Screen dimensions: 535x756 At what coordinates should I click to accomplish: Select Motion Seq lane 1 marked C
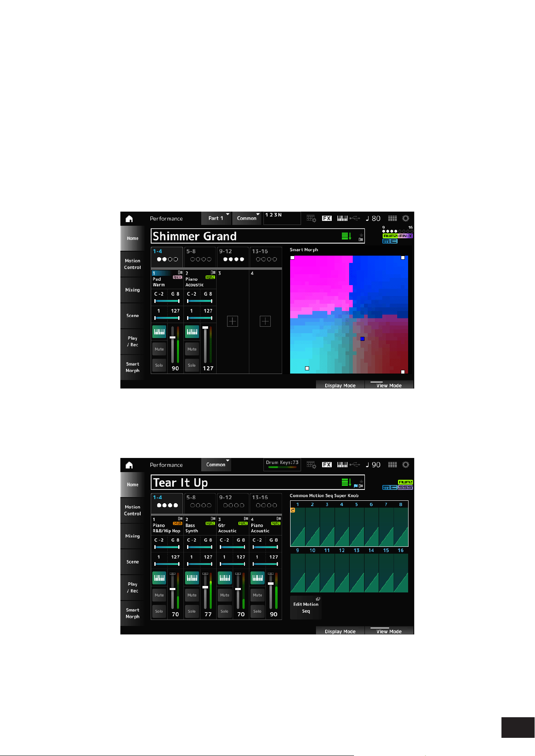pyautogui.click(x=298, y=524)
